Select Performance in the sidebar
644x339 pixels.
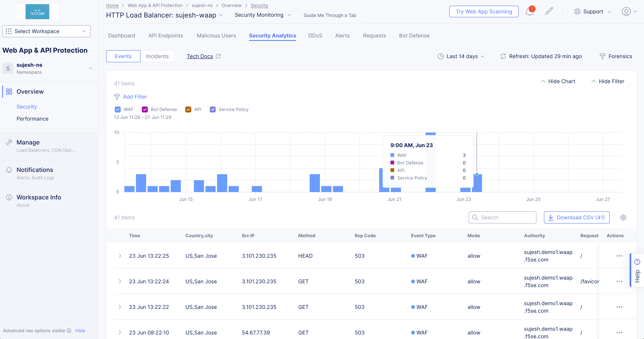[33, 119]
